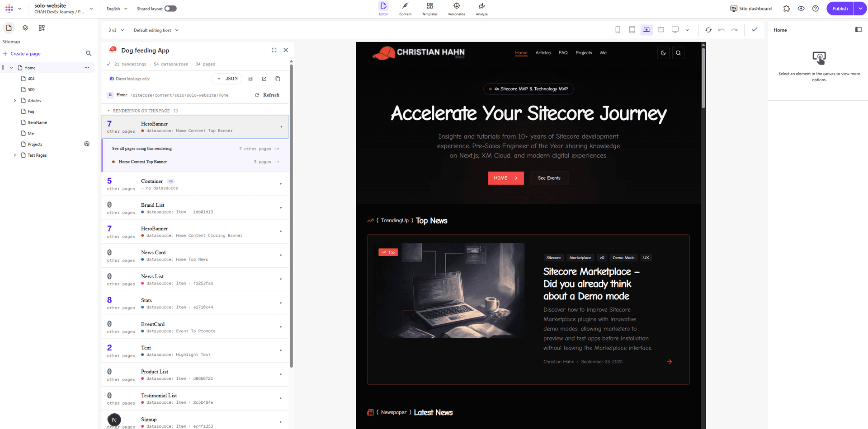The width and height of the screenshot is (868, 429).
Task: Open the Analyze tab
Action: (x=481, y=9)
